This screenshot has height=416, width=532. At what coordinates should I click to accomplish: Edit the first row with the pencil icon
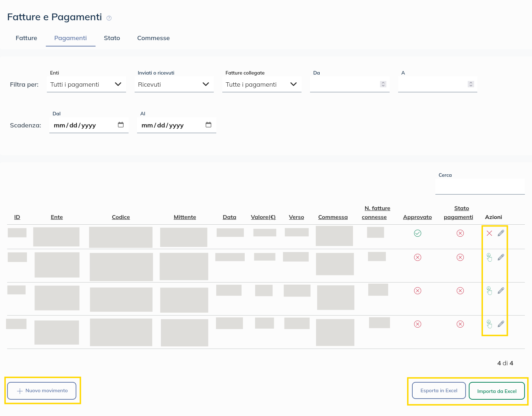click(501, 233)
